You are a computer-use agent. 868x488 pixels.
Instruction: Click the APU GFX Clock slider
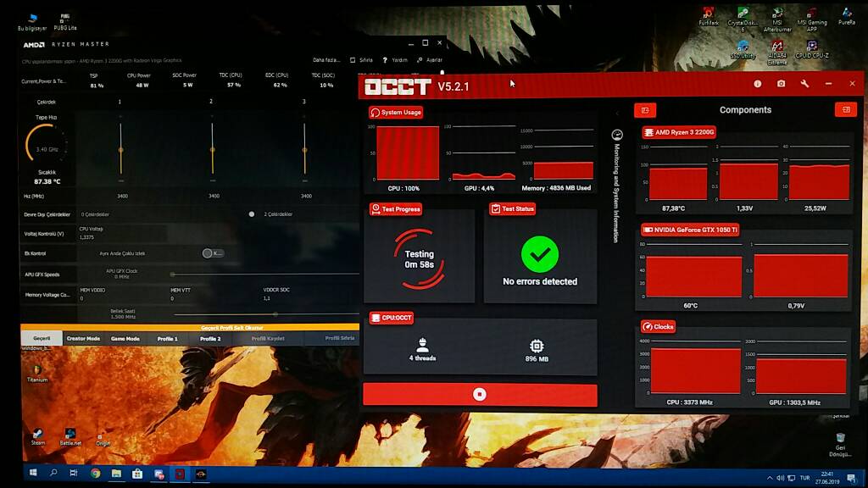(x=265, y=274)
